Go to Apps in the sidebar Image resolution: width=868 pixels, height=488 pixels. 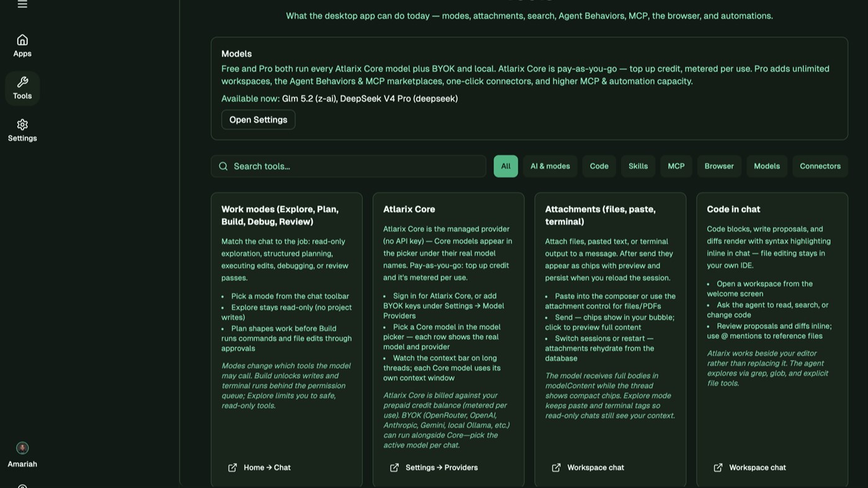[22, 46]
